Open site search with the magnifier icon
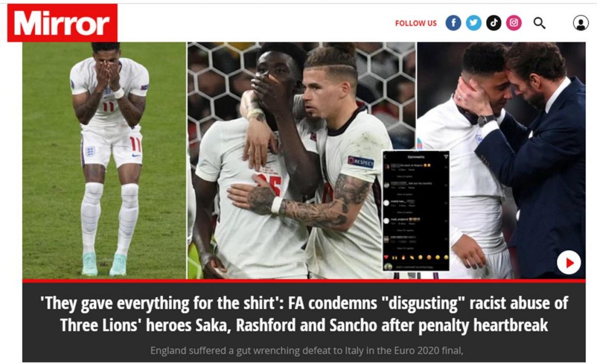 point(539,23)
